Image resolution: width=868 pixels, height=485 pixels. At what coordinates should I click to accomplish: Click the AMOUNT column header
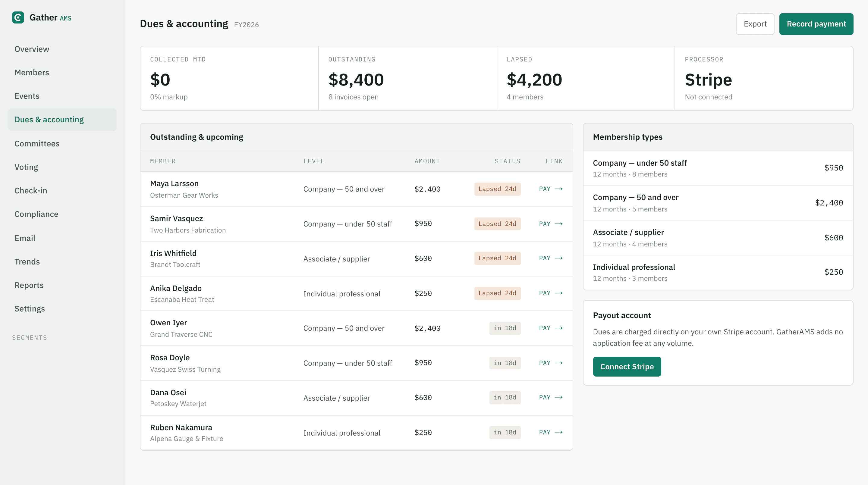427,161
